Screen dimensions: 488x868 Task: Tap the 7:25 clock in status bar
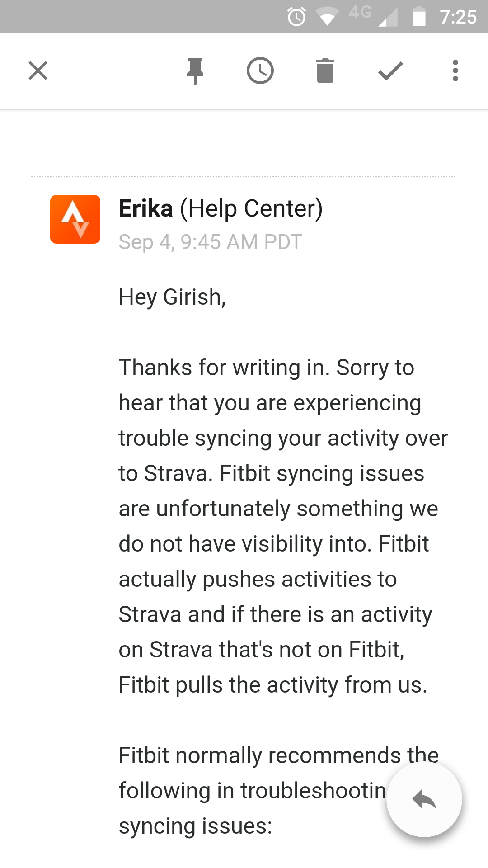click(x=458, y=17)
